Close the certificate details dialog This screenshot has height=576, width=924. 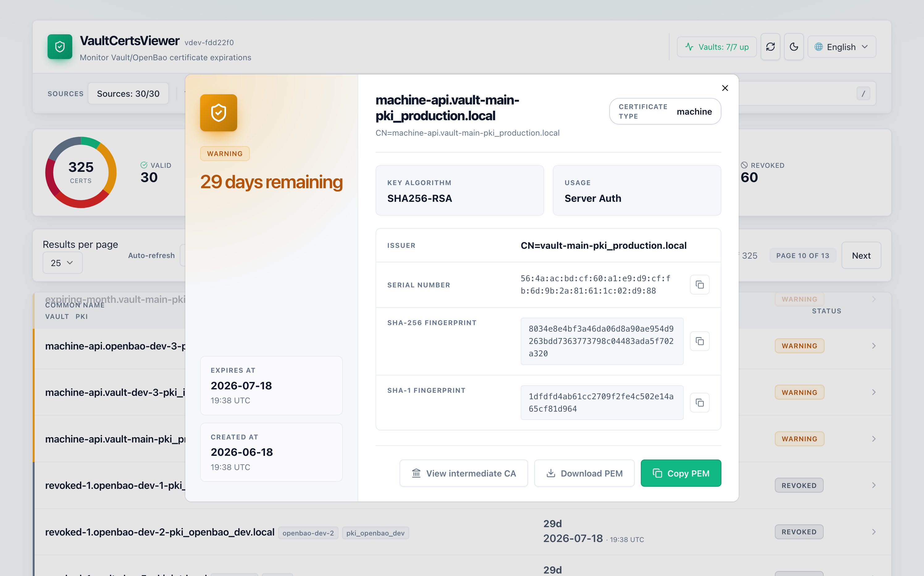[725, 88]
